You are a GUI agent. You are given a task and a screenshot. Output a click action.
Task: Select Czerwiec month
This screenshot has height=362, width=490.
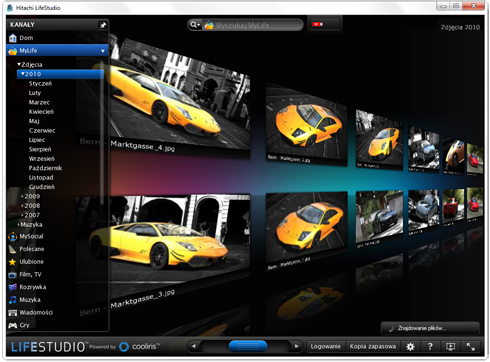pyautogui.click(x=42, y=130)
